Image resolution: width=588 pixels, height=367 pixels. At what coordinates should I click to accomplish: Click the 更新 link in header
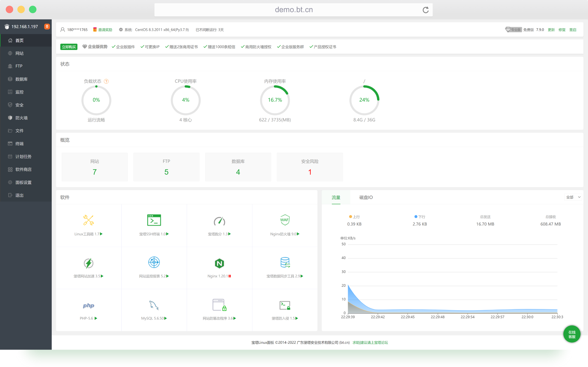coord(551,30)
